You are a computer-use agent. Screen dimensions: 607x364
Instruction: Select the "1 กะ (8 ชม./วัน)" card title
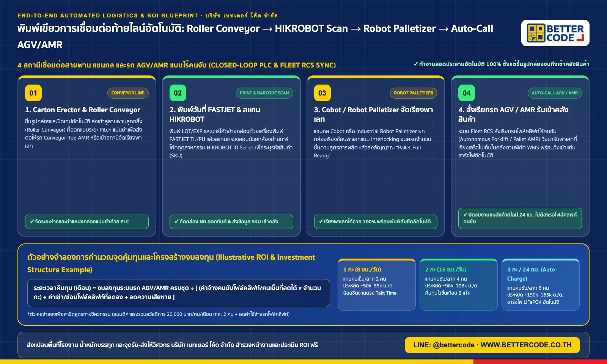(362, 270)
